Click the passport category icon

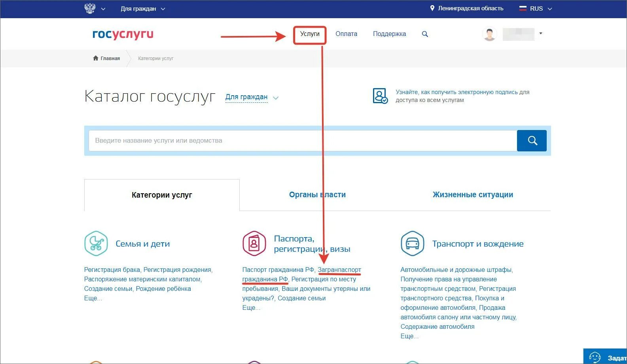point(254,243)
